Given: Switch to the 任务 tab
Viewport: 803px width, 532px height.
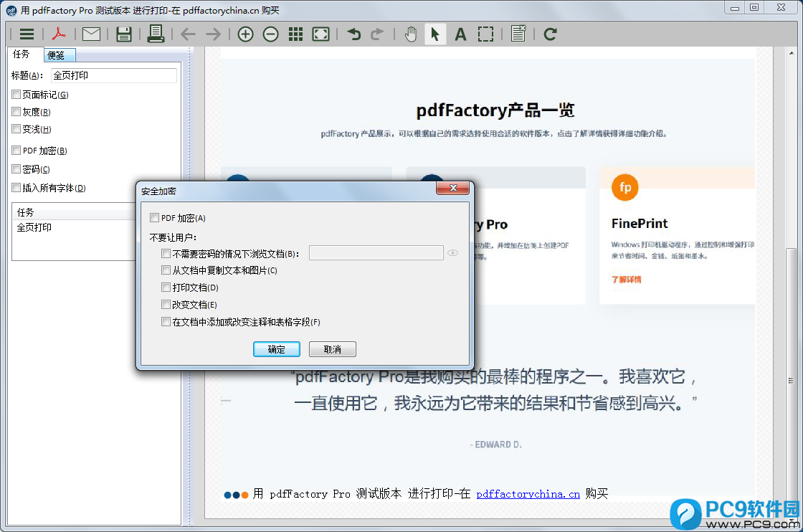Looking at the screenshot, I should coord(24,54).
